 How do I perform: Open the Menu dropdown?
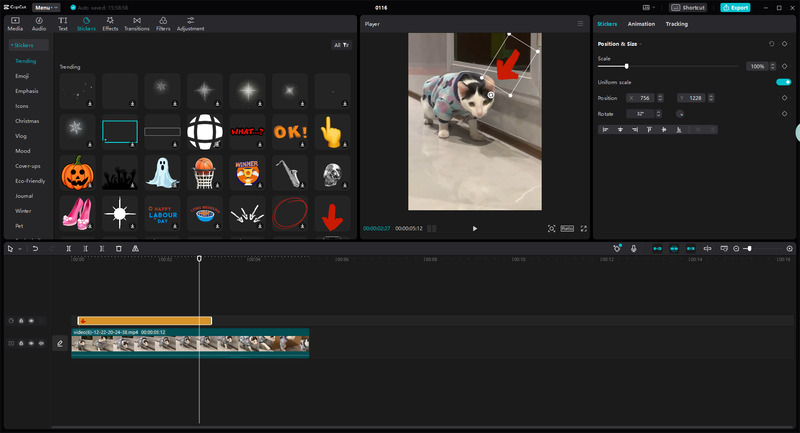[46, 7]
